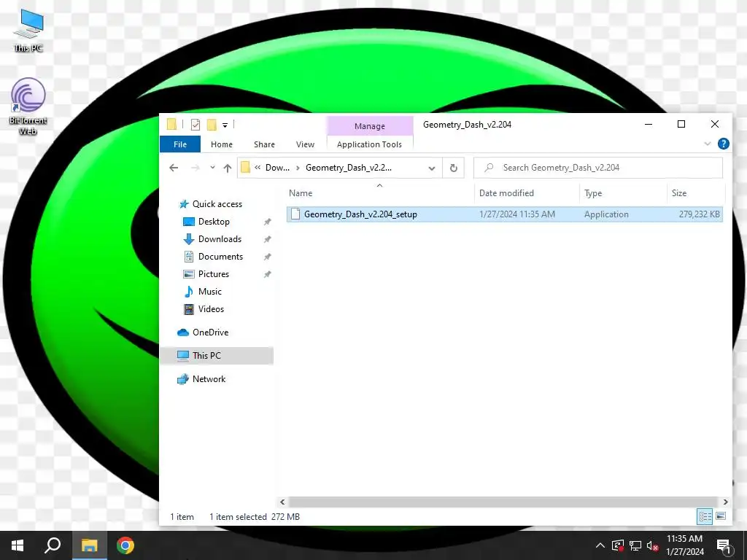Open Explorer Help question mark icon
747x560 pixels.
723,144
